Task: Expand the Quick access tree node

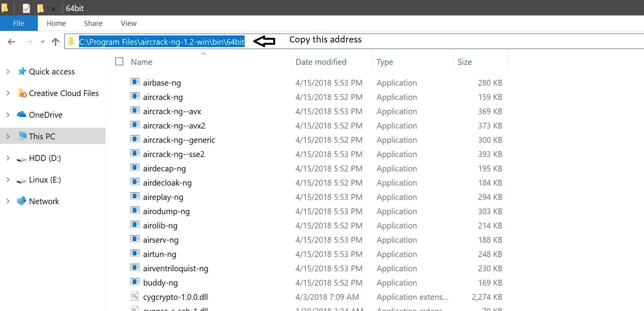Action: 8,71
